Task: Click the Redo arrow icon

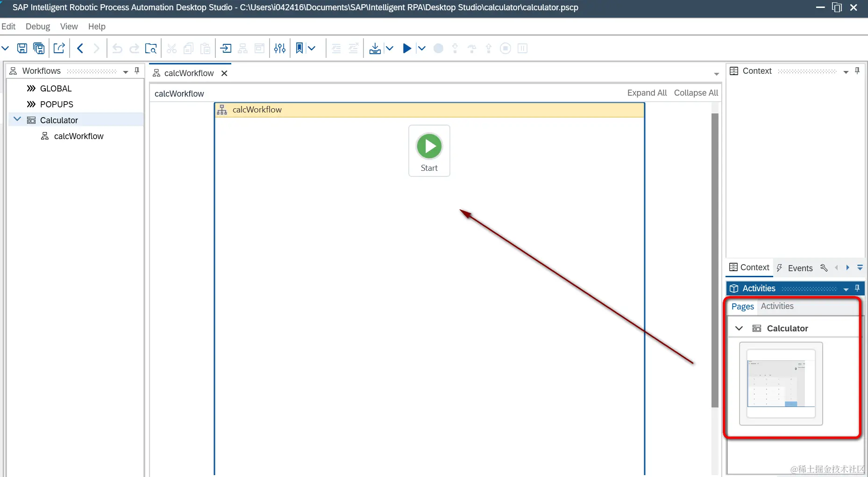Action: 134,49
